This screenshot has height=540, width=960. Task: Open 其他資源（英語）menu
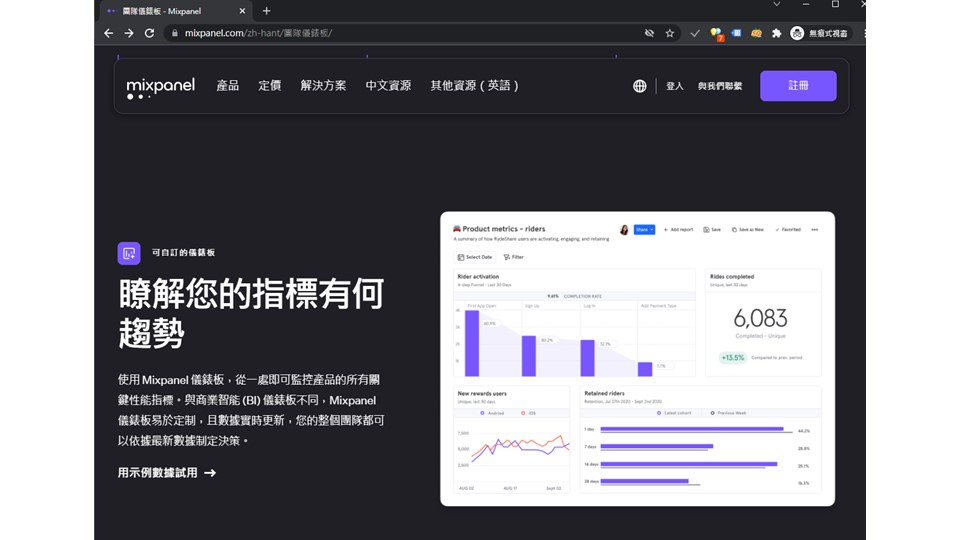point(474,86)
